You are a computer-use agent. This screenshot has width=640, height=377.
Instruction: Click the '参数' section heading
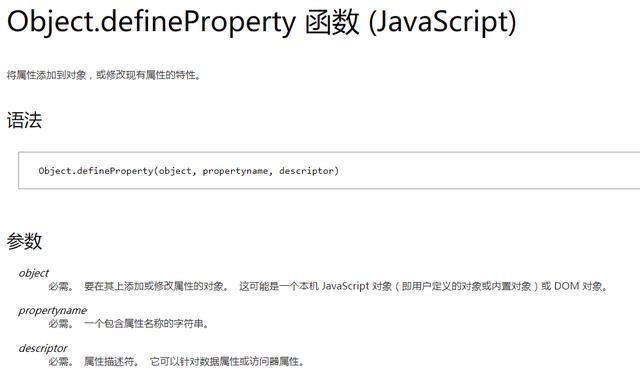click(x=24, y=241)
